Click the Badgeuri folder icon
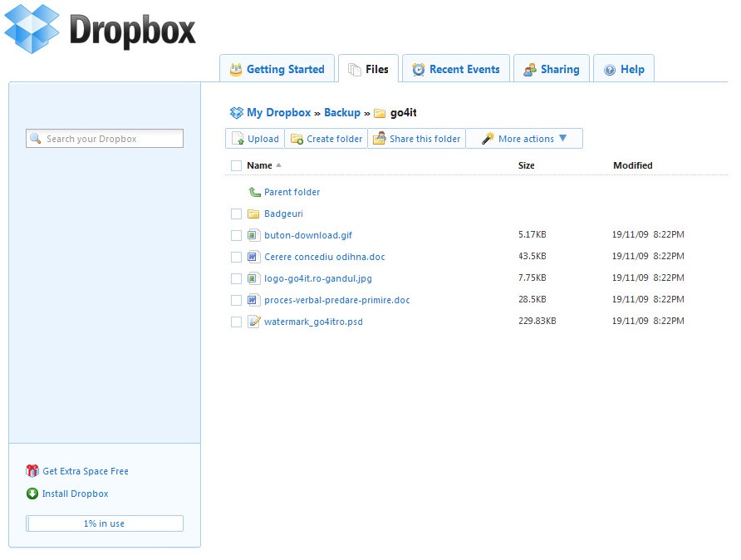 (x=253, y=214)
